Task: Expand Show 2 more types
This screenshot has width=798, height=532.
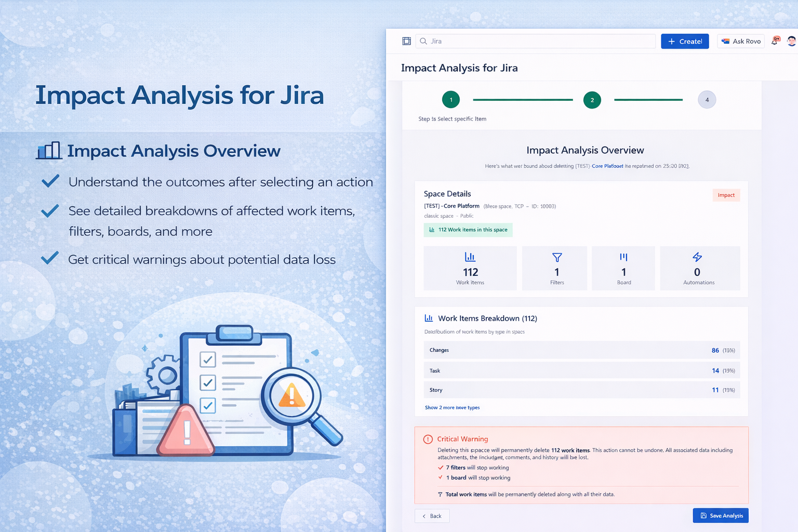Action: tap(452, 408)
